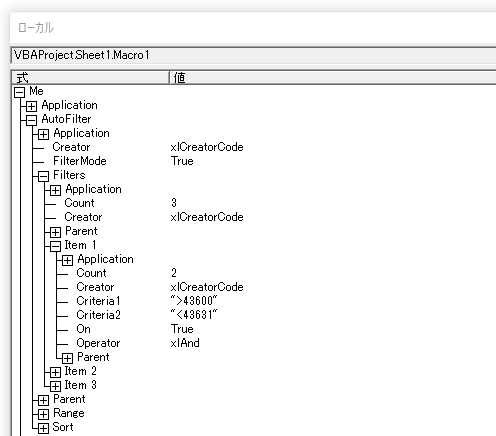Expand Application under AutoFilter
The image size is (496, 436).
click(43, 134)
